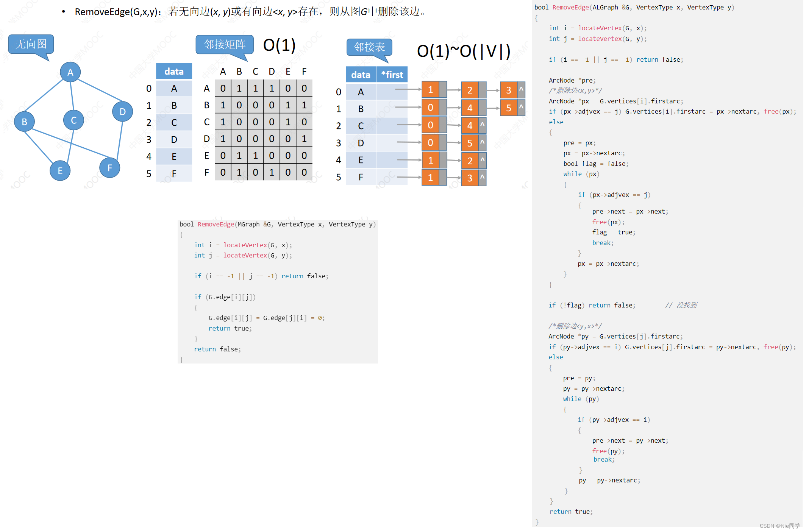
Task: Click orange node 2 in adjacency list row A
Action: tap(470, 90)
